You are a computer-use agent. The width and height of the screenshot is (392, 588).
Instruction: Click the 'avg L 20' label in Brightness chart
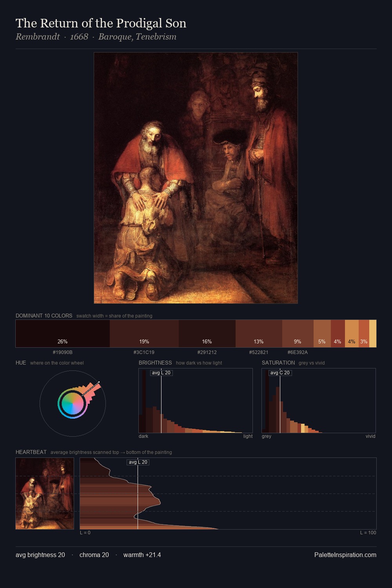[x=161, y=373]
